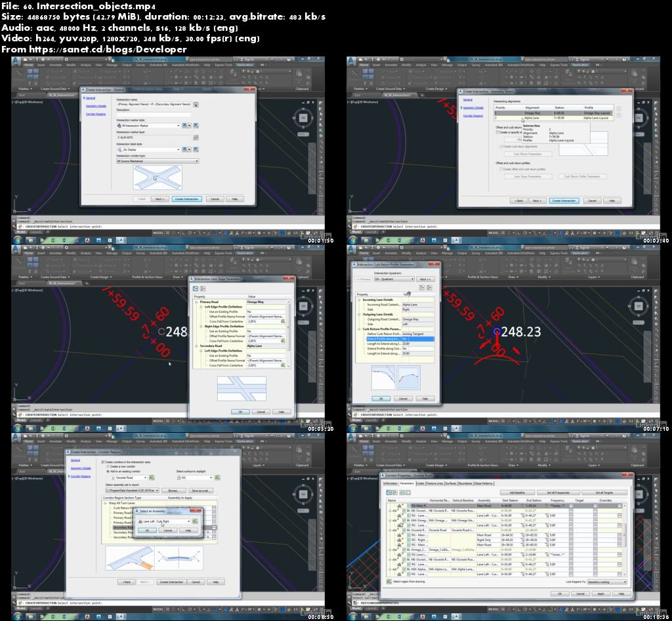Click pick-from-drawing icon for intersection marker style
Viewport: 672px width, 621px height.
point(196,125)
